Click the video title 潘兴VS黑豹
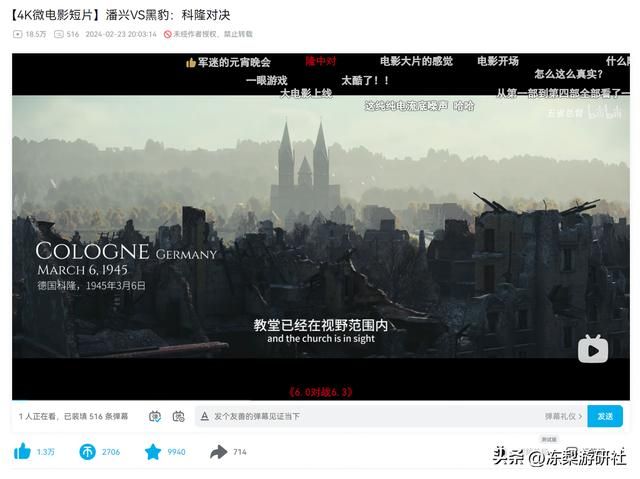The image size is (640, 479). (x=119, y=15)
